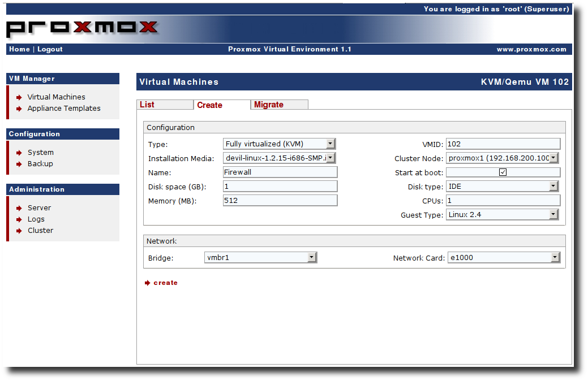588x381 pixels.
Task: Click the 'Memory (MB):' label
Action: click(172, 201)
